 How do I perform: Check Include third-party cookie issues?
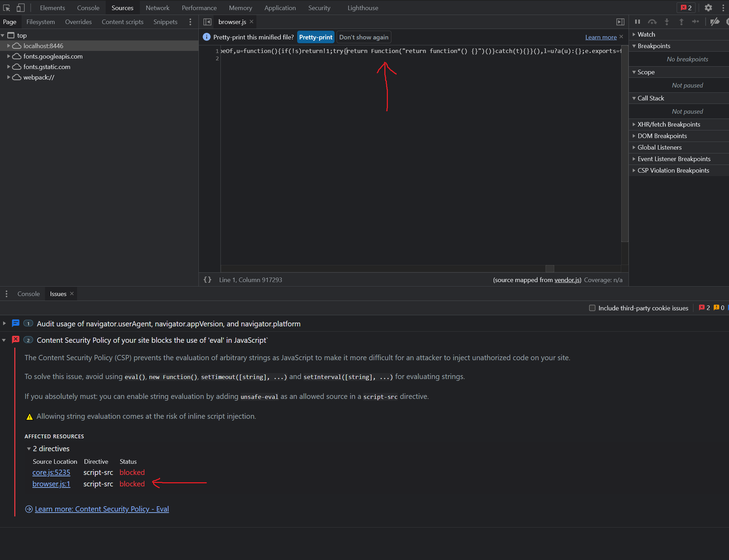coord(592,308)
